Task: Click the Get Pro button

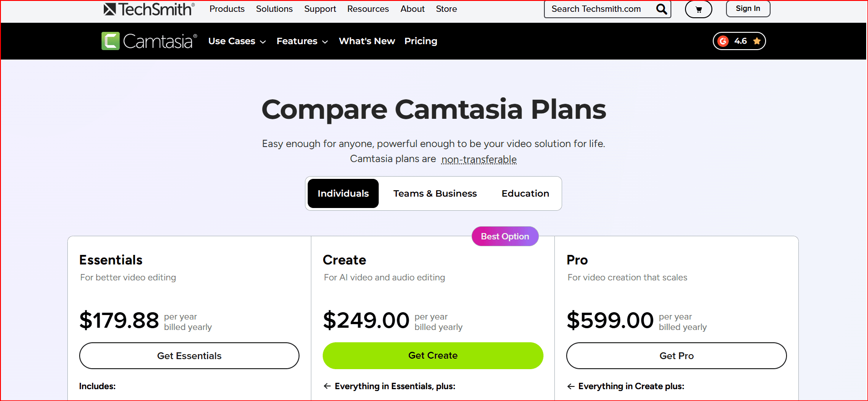Action: [676, 355]
